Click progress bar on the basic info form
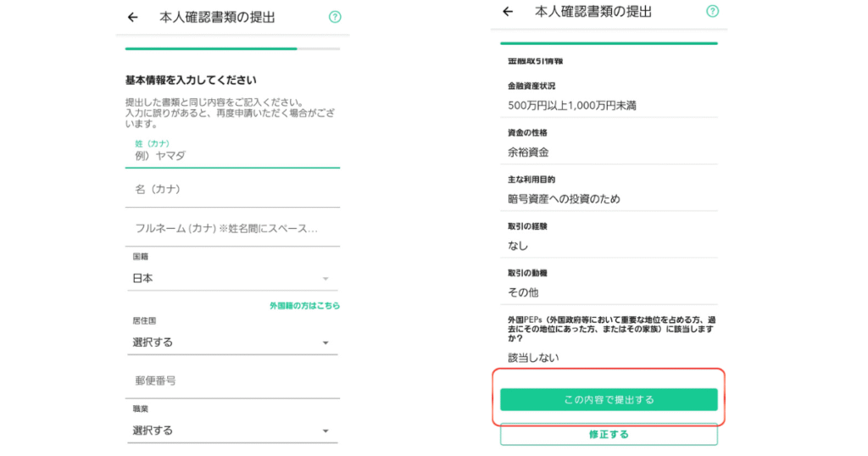868x456 pixels. tap(232, 49)
